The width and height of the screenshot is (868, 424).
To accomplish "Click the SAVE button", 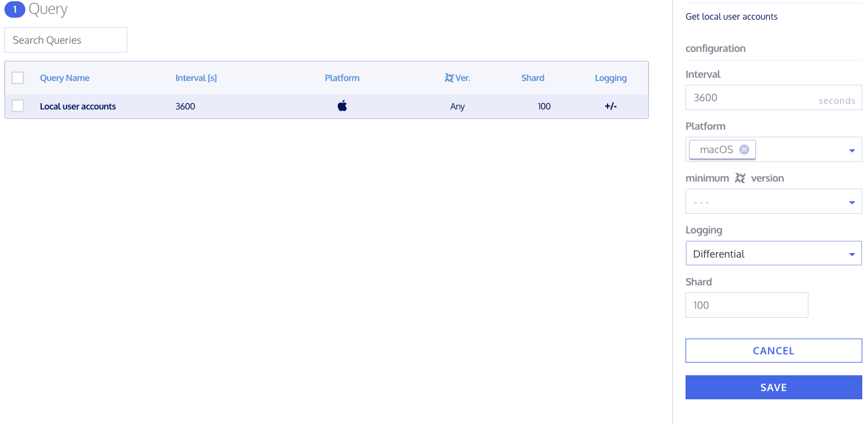I will coord(774,387).
